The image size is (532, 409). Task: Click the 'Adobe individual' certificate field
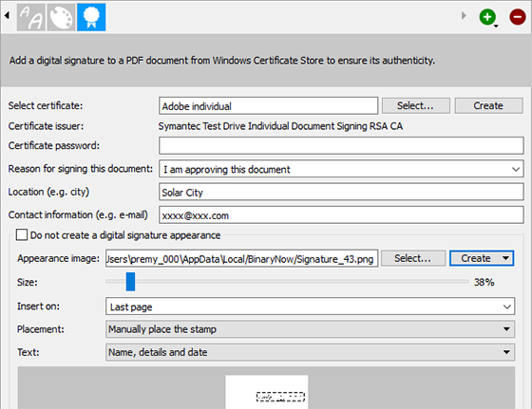[x=268, y=105]
